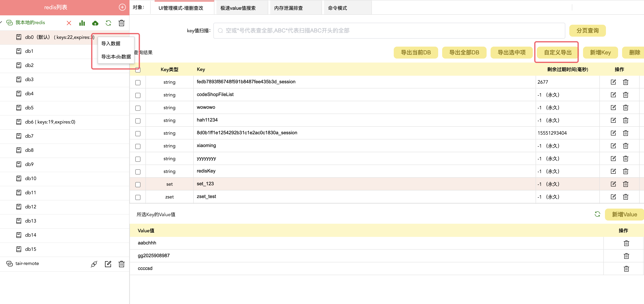Click the add redis connection plus icon
Viewport: 644px width, 304px height.
122,7
